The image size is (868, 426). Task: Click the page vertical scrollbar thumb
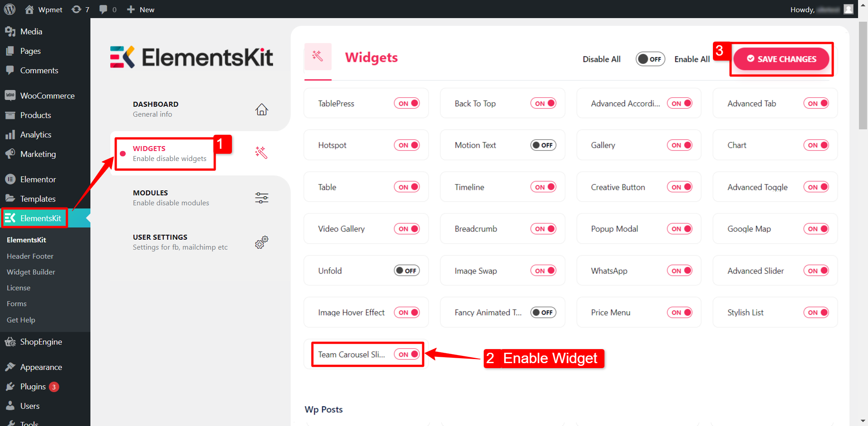[x=863, y=75]
